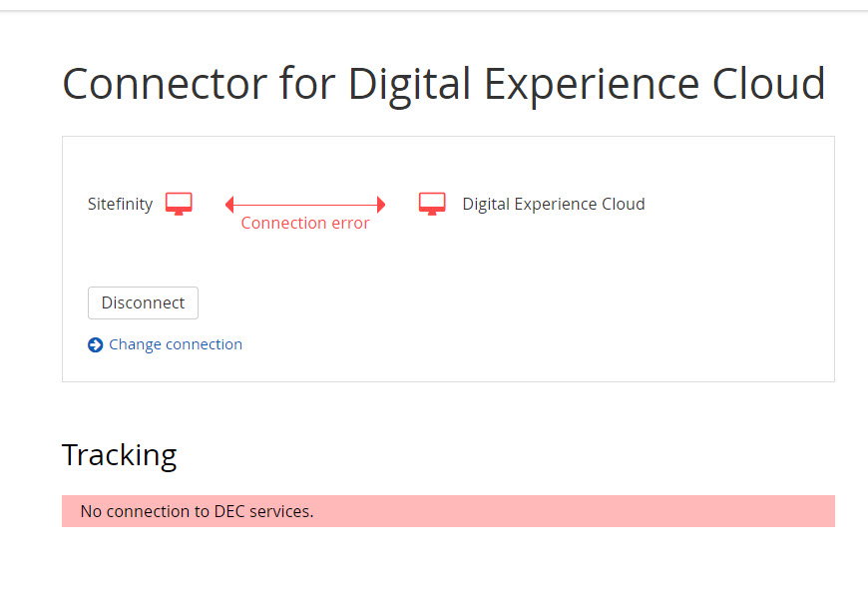868x589 pixels.
Task: Click the word Cloud in the page heading
Action: click(768, 84)
